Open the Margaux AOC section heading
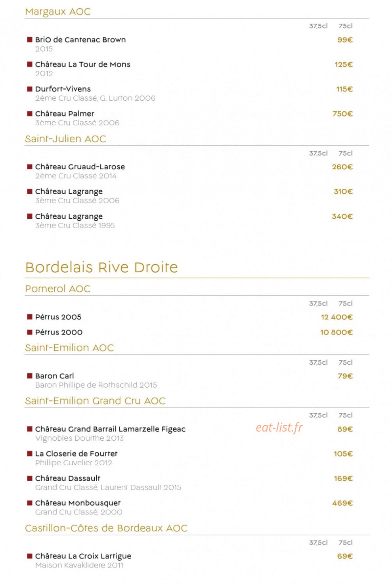The width and height of the screenshot is (392, 585). tap(58, 12)
